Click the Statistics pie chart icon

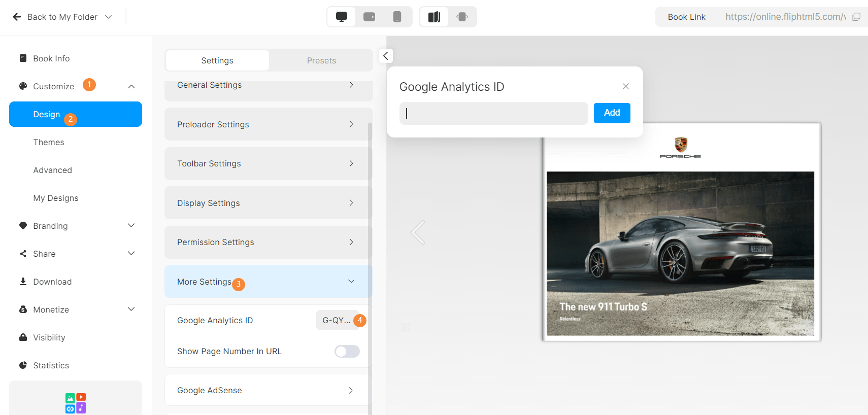[23, 365]
